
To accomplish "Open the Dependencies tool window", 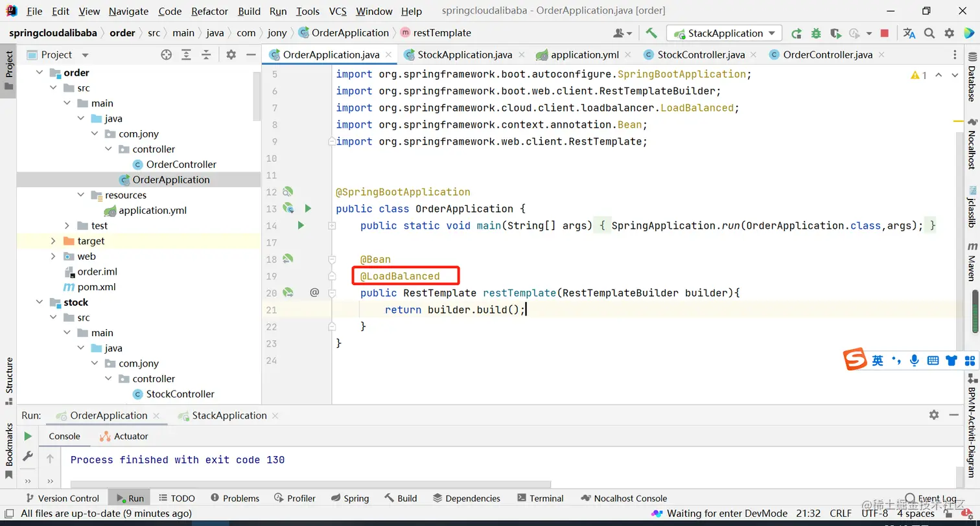I will pyautogui.click(x=467, y=498).
